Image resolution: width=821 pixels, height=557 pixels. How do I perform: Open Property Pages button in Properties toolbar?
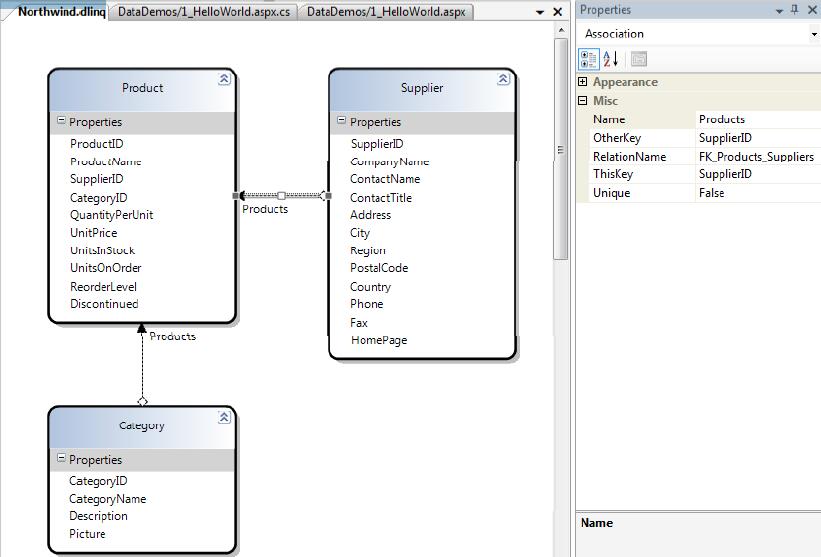[x=639, y=59]
